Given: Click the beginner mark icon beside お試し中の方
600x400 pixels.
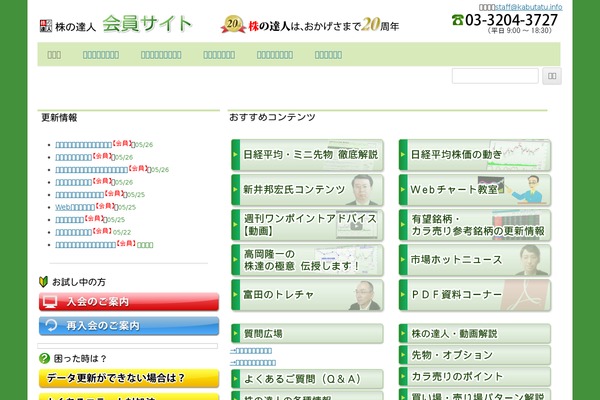Looking at the screenshot, I should click(43, 282).
